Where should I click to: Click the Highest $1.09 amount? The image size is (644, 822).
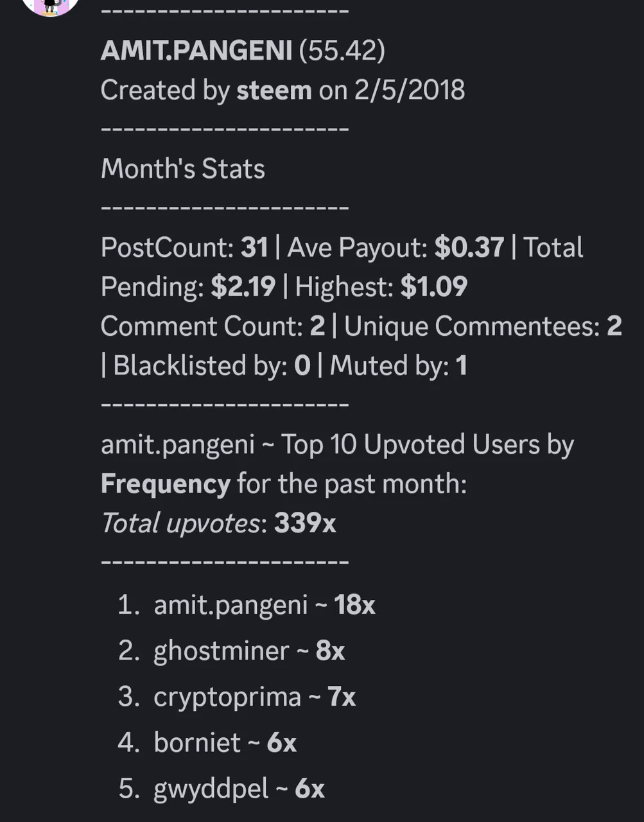tap(434, 286)
